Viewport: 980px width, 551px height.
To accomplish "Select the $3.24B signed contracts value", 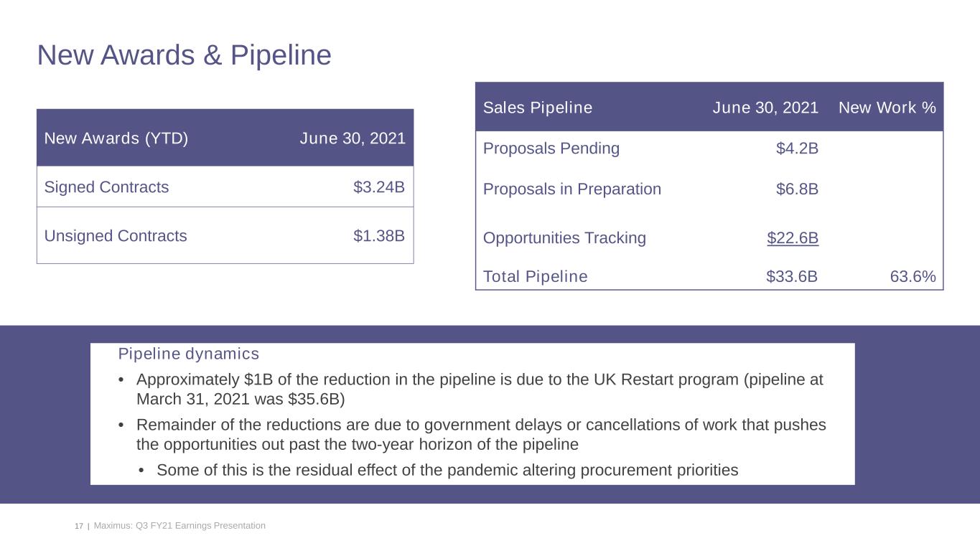I will pos(379,187).
